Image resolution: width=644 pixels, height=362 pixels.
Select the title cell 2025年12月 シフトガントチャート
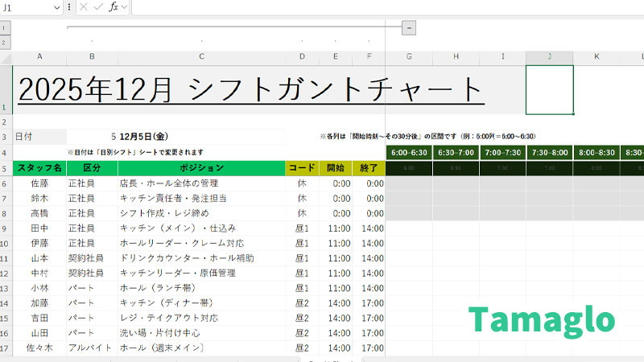251,90
